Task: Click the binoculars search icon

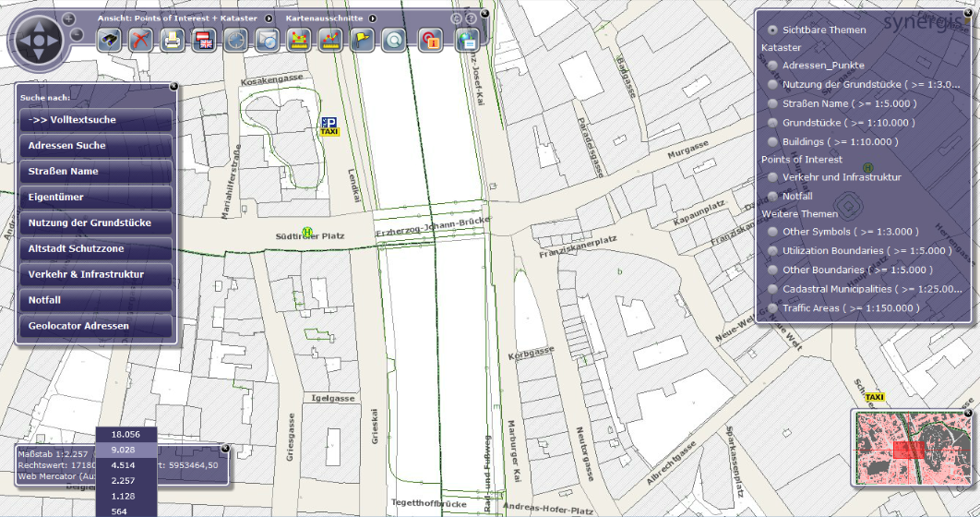Action: [x=110, y=40]
